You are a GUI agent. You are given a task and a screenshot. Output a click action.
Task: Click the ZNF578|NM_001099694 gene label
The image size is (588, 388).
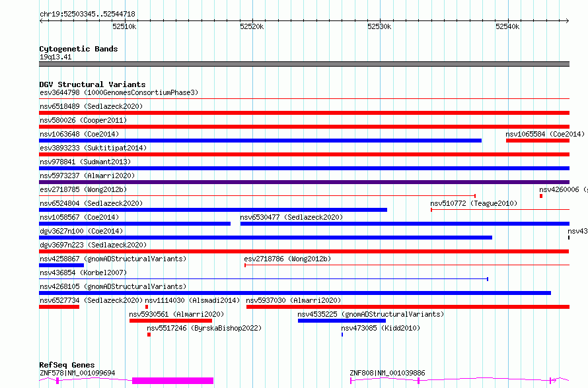(x=77, y=373)
